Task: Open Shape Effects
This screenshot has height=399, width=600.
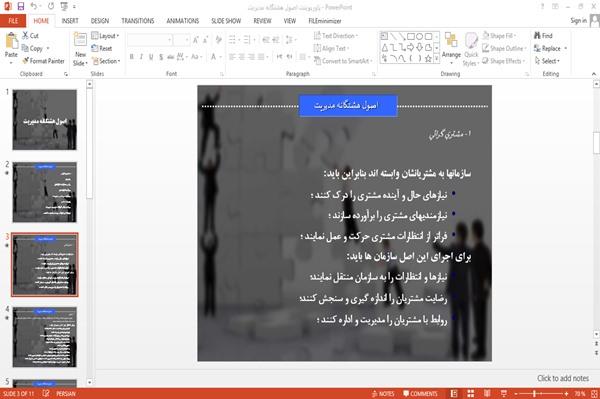Action: (x=503, y=61)
